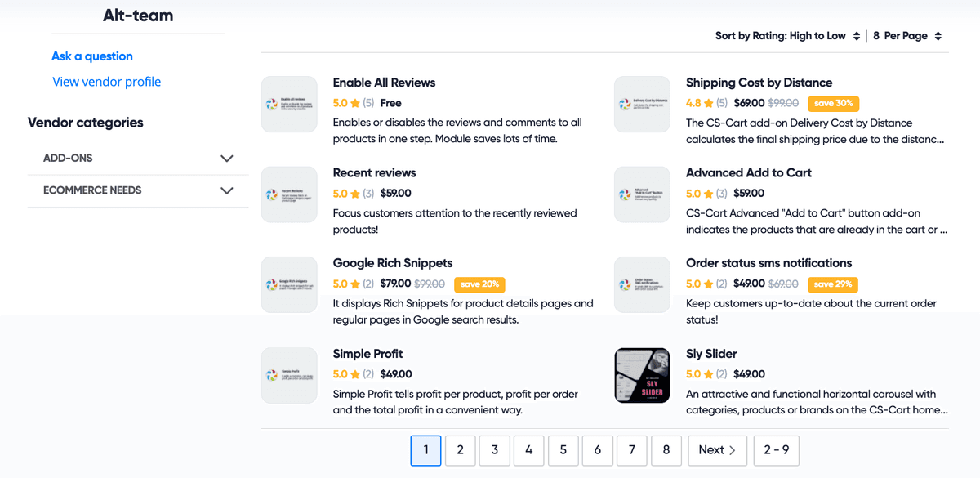Open the 8 Per Page dropdown
Screen dimensions: 980x478
tap(906, 36)
